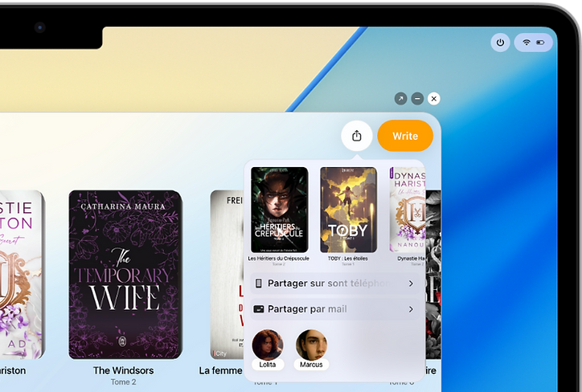Click the Marcus name label
The image size is (582, 392).
[311, 365]
